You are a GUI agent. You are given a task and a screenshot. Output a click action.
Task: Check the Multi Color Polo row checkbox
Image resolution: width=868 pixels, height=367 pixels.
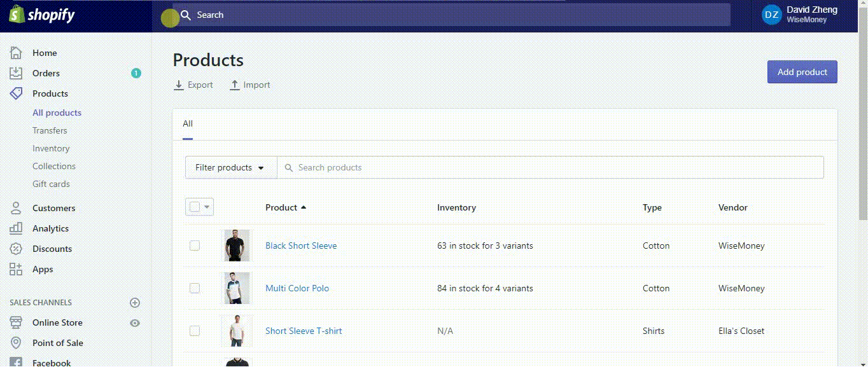195,288
